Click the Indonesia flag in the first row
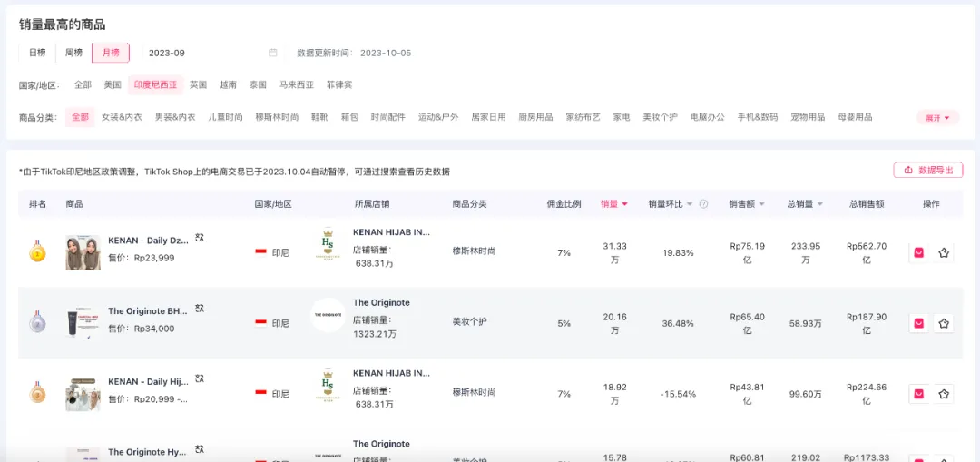The height and width of the screenshot is (462, 980). click(x=261, y=252)
